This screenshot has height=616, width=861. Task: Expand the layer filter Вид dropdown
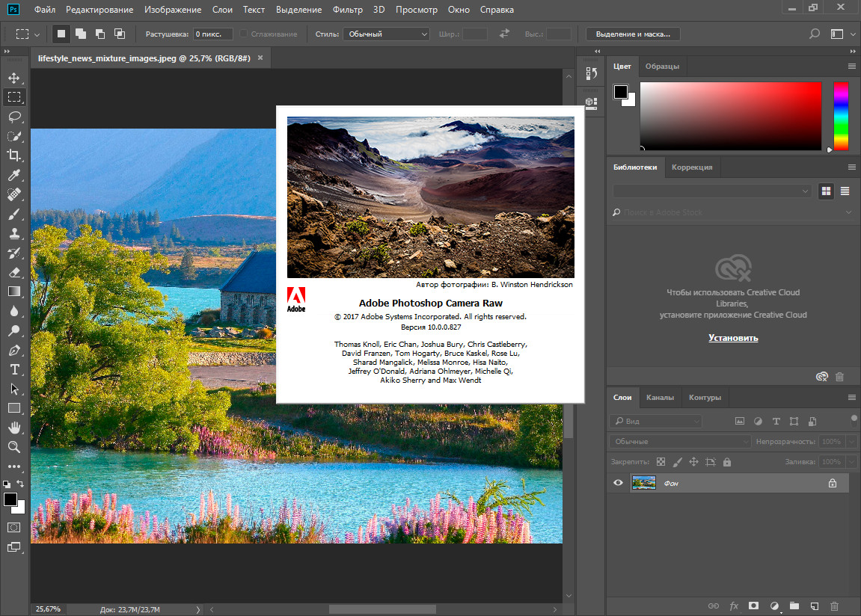tap(655, 422)
